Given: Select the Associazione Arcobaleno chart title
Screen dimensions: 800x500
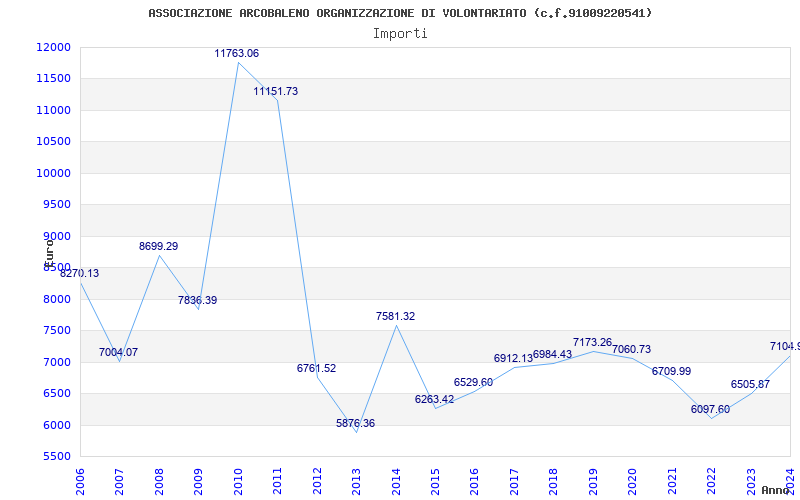Looking at the screenshot, I should click(400, 13).
